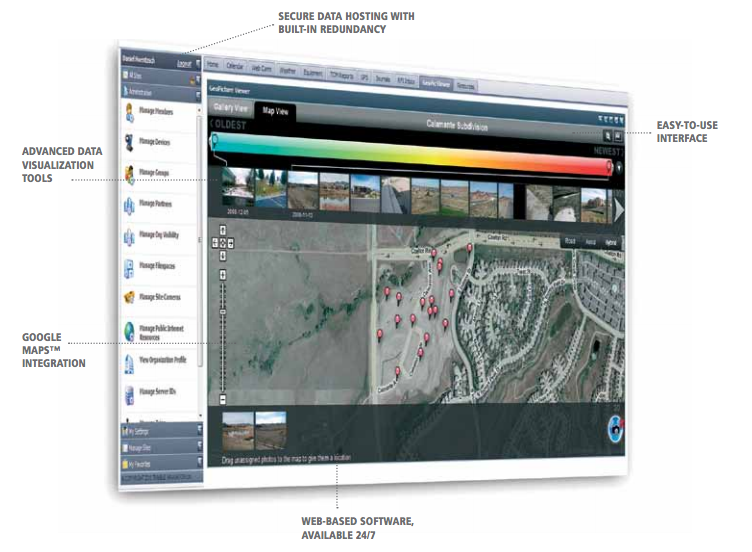Click the Manage Filespaces icon
The height and width of the screenshot is (552, 752).
pyautogui.click(x=131, y=268)
